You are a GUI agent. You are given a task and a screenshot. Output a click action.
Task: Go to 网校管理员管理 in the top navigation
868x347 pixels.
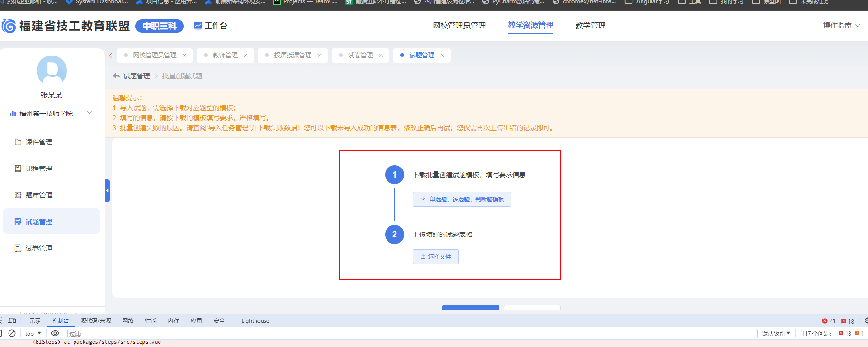point(459,26)
